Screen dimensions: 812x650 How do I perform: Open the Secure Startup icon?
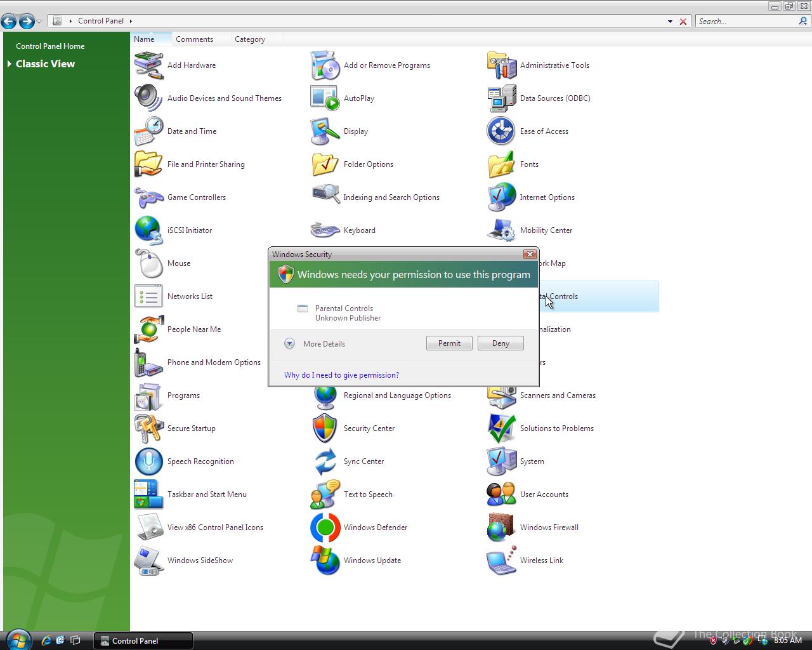[x=149, y=428]
